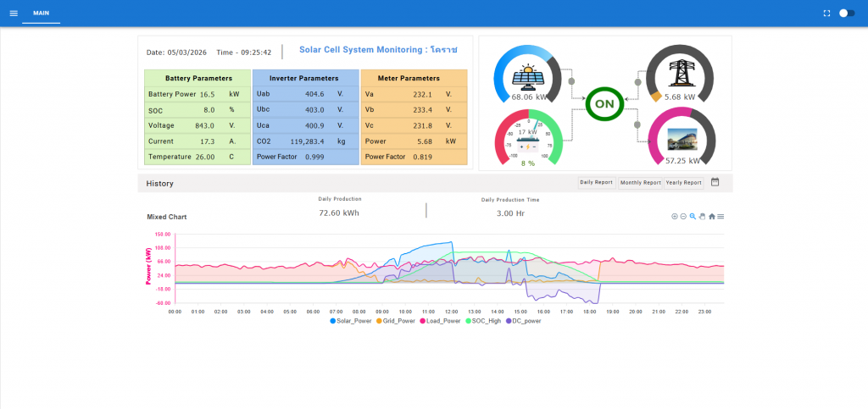Viewport: 868px width, 409px height.
Task: Open the calendar date picker
Action: (x=715, y=182)
